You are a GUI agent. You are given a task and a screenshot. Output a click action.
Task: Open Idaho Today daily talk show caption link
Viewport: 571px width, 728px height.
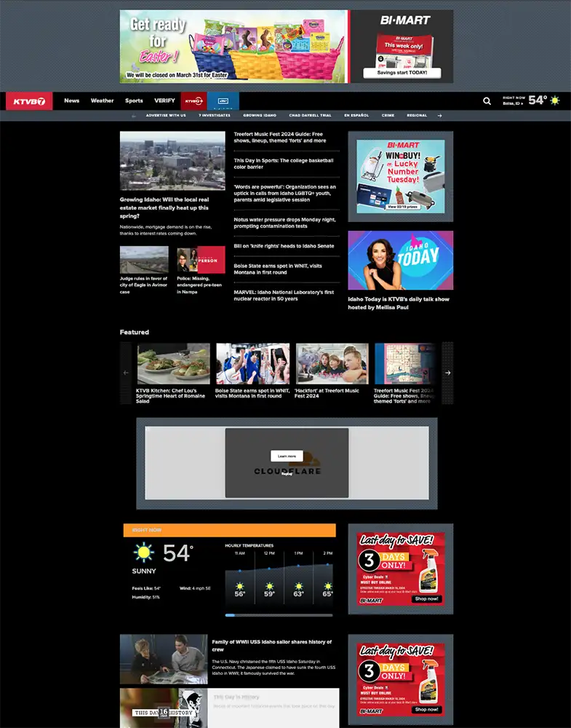[399, 303]
